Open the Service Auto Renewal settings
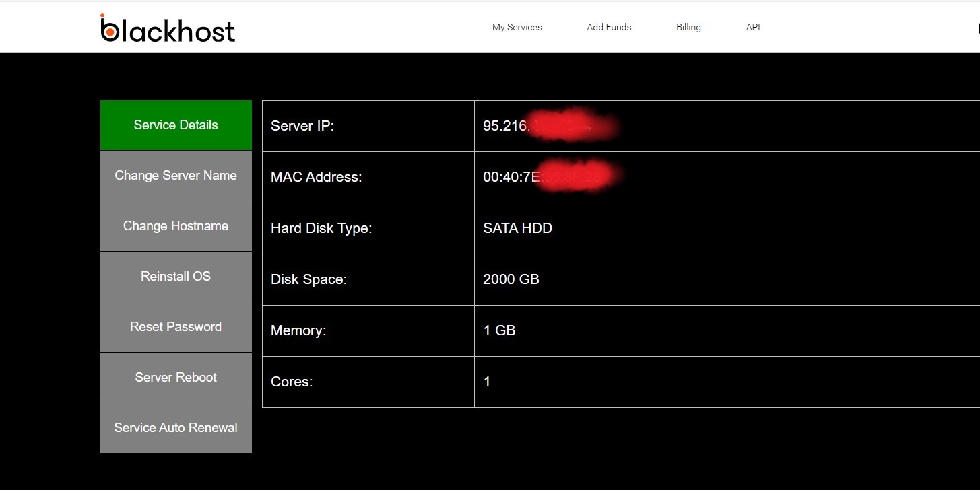Screen dimensions: 980x490 (x=176, y=428)
